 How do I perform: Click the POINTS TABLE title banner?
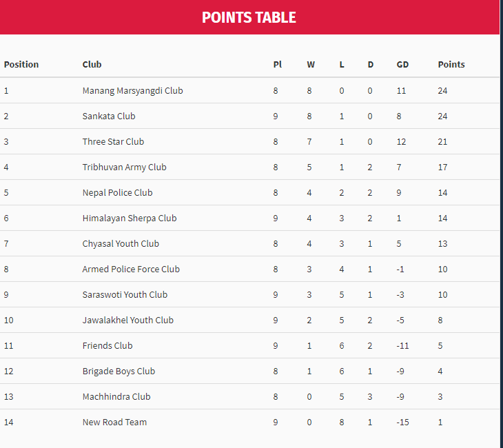249,17
